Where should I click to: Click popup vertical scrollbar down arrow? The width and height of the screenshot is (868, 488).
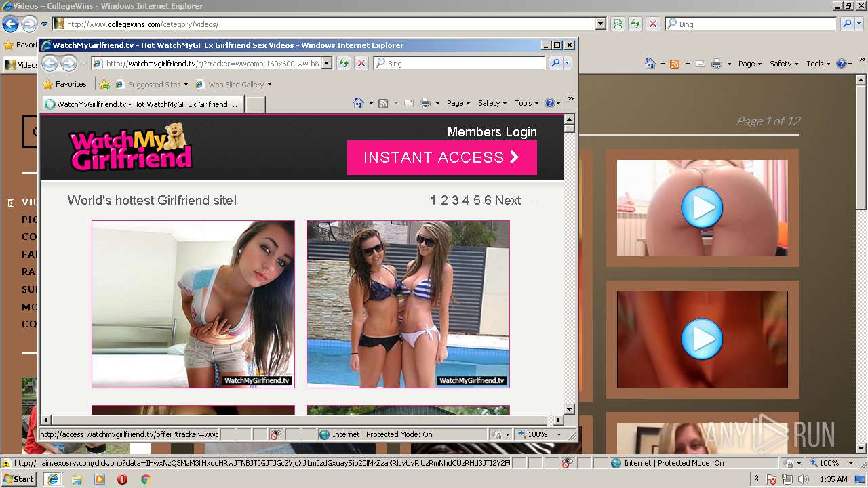[570, 409]
